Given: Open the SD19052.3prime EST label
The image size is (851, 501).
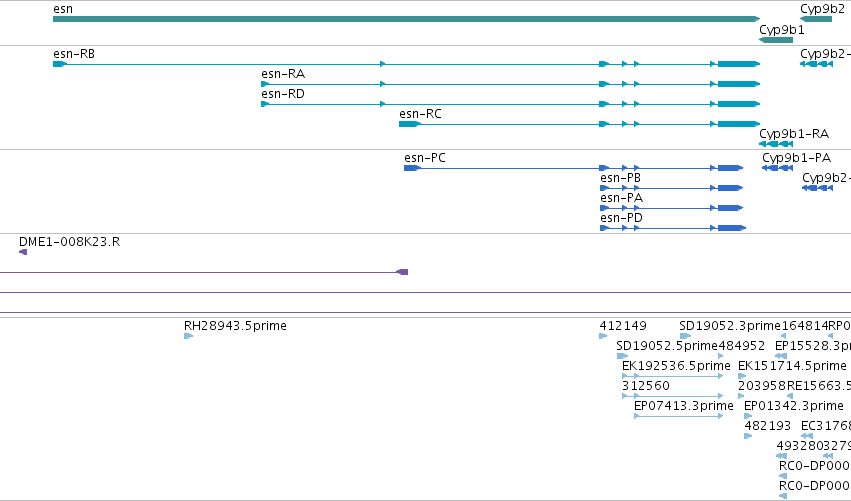Looking at the screenshot, I should coord(730,326).
